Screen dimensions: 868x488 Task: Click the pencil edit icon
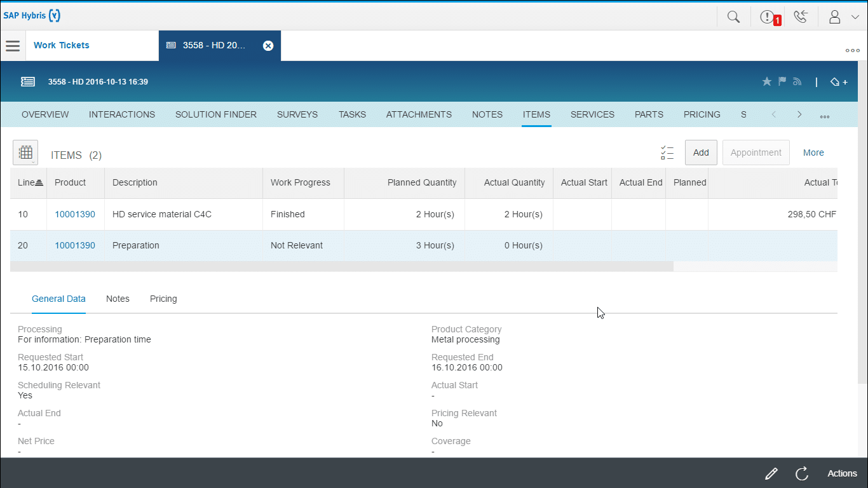(x=771, y=473)
